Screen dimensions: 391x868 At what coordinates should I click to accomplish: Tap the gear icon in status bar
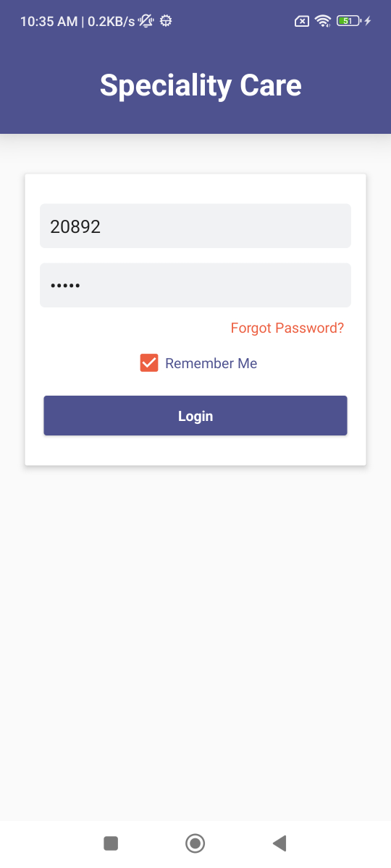(166, 21)
